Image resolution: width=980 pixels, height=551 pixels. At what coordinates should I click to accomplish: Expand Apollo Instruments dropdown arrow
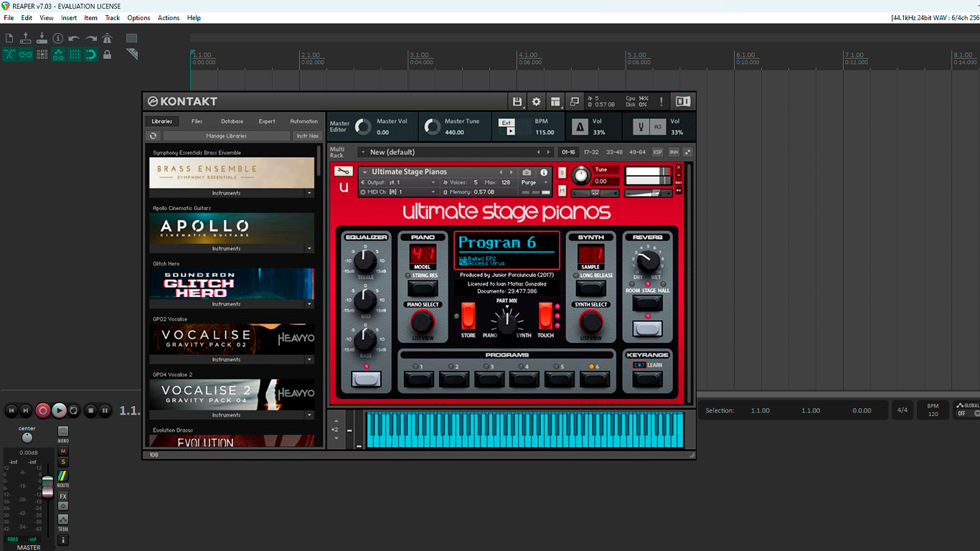(310, 248)
